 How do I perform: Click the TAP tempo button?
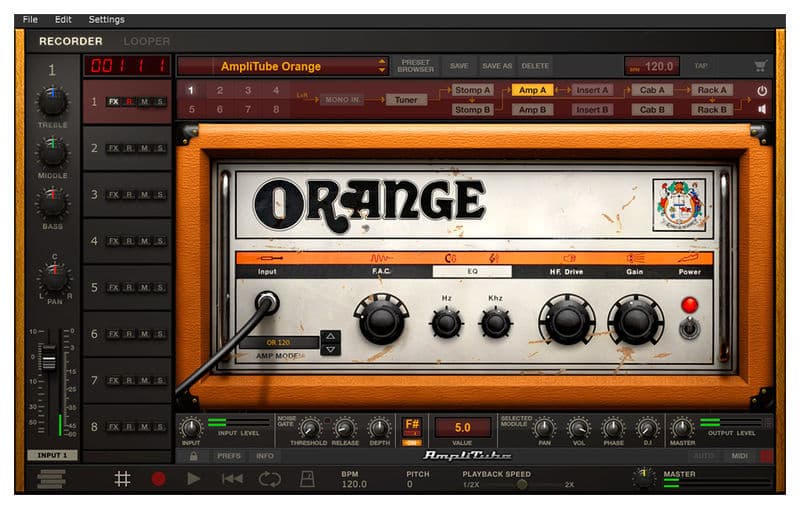tap(701, 66)
